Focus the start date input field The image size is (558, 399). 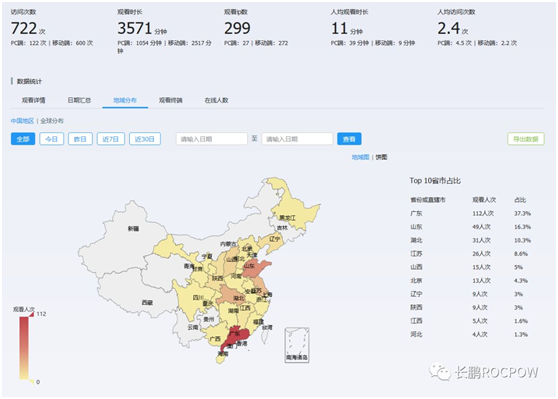(212, 139)
